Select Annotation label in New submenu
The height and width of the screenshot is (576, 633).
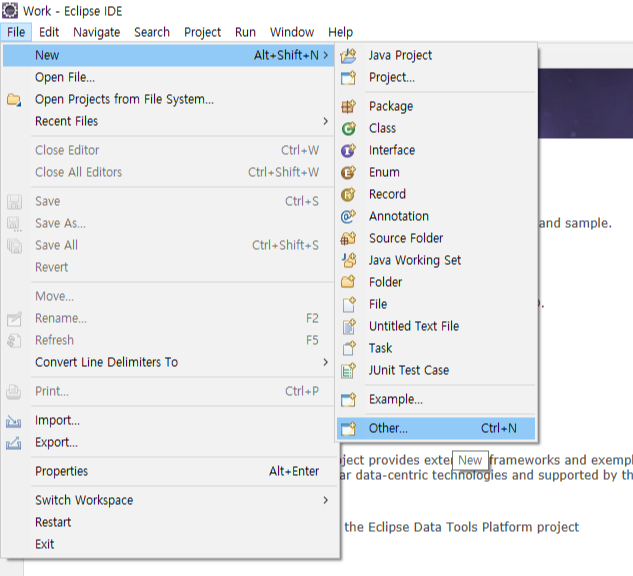click(x=399, y=216)
